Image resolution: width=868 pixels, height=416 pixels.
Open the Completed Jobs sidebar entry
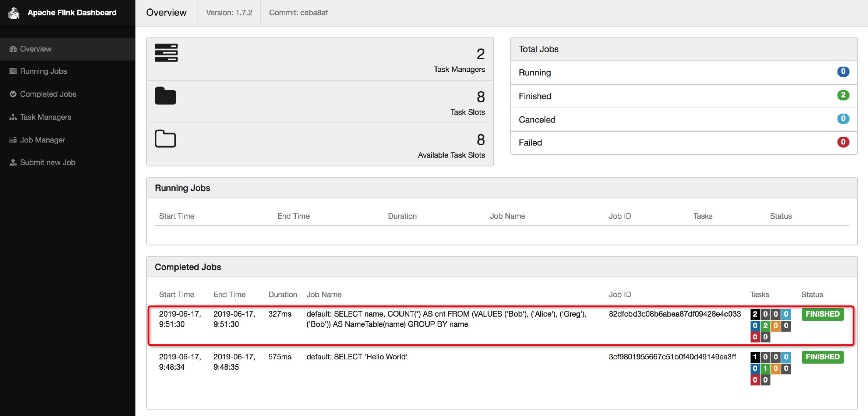pos(48,94)
